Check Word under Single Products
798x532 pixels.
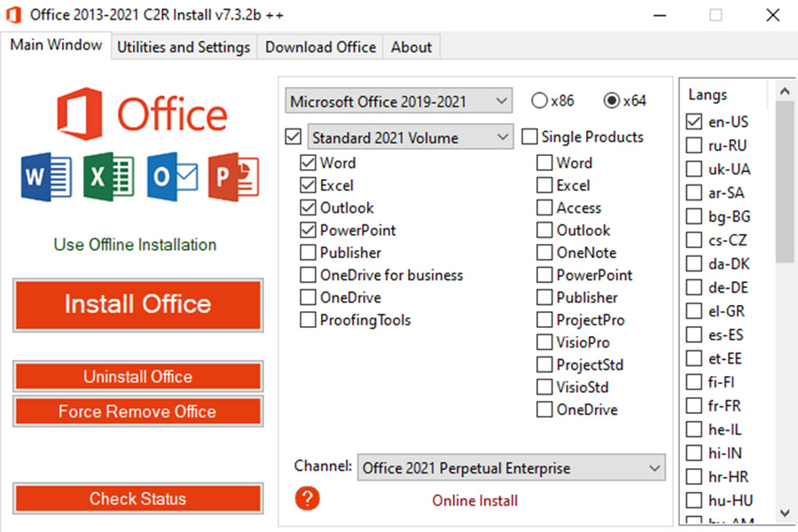tap(544, 163)
